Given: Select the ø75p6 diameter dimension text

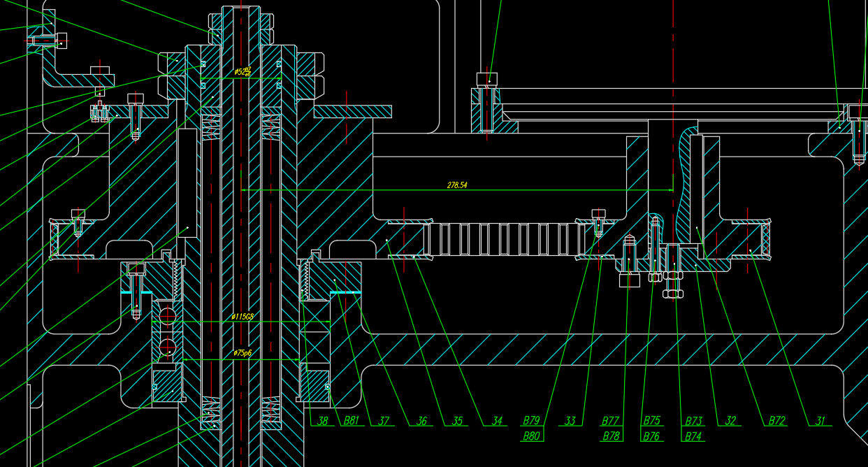Looking at the screenshot, I should 243,354.
